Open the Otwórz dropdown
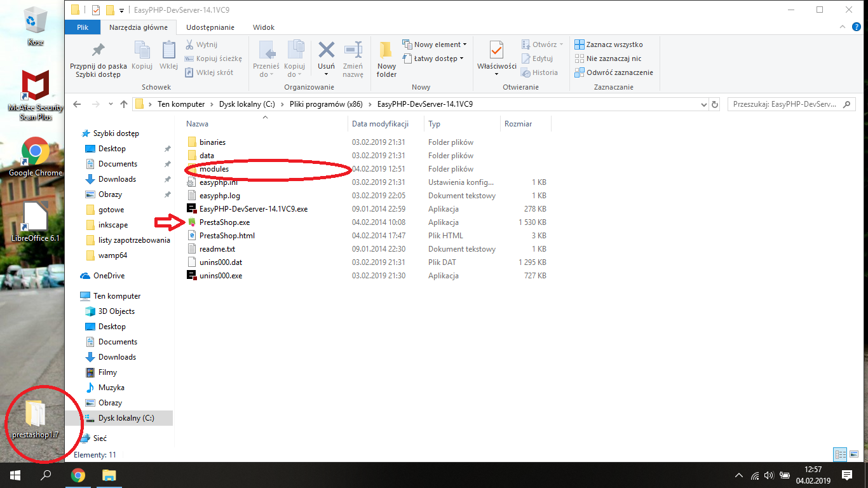 tap(543, 44)
